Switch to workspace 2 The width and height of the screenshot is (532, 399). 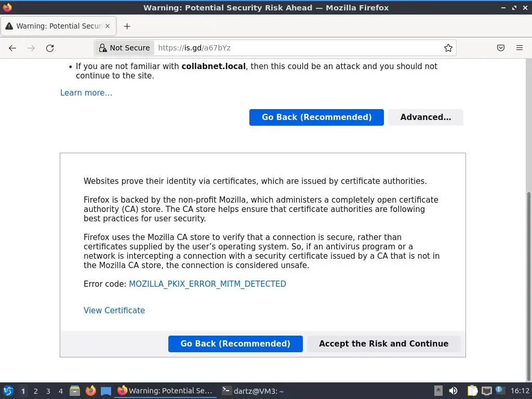(x=36, y=391)
